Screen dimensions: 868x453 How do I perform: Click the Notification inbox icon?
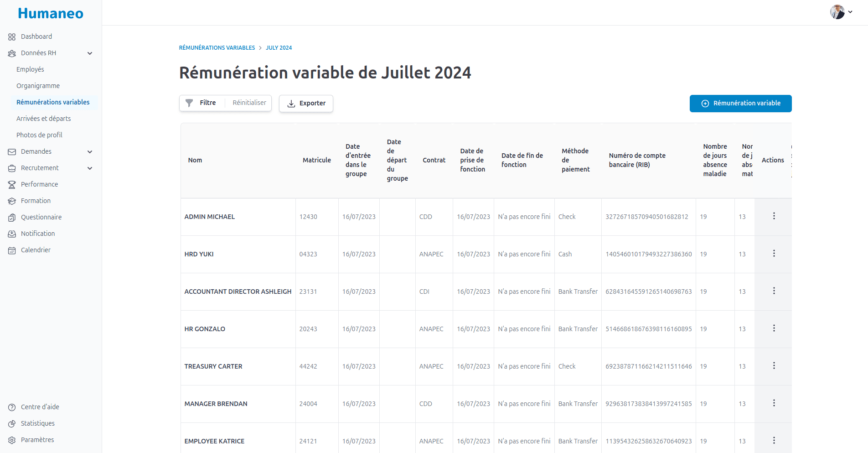pyautogui.click(x=12, y=234)
